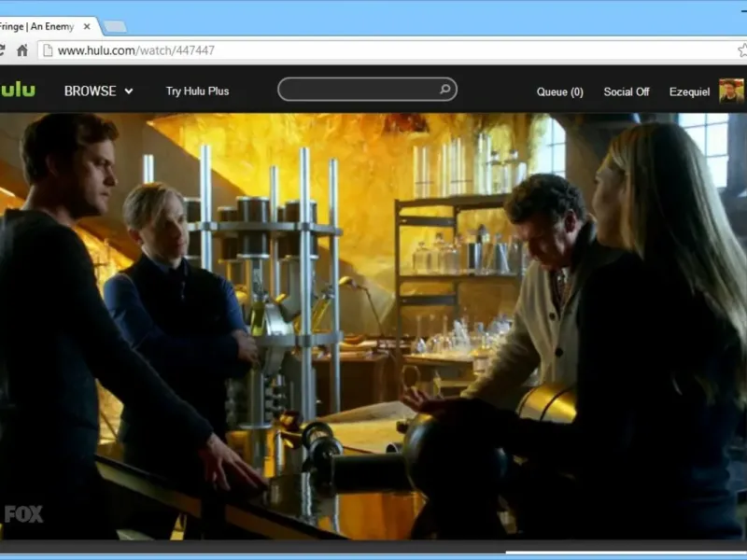The width and height of the screenshot is (747, 560).
Task: Click the video player to pause
Action: click(x=373, y=326)
